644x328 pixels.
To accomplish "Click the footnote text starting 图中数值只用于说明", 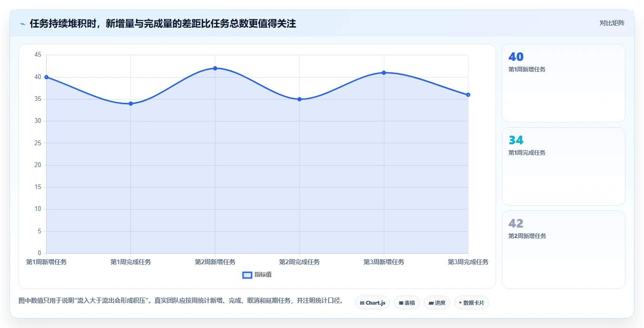I will coord(181,301).
